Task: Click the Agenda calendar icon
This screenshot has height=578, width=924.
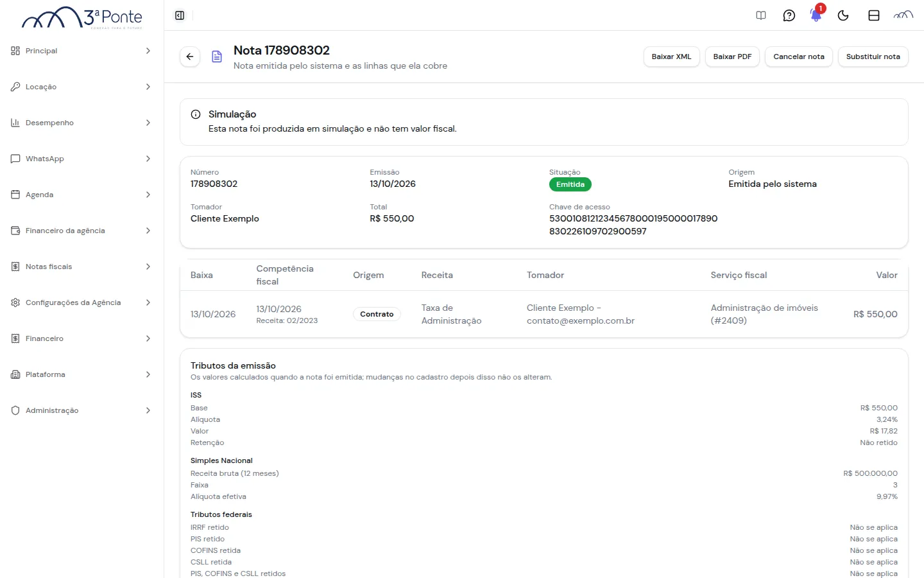Action: (15, 195)
